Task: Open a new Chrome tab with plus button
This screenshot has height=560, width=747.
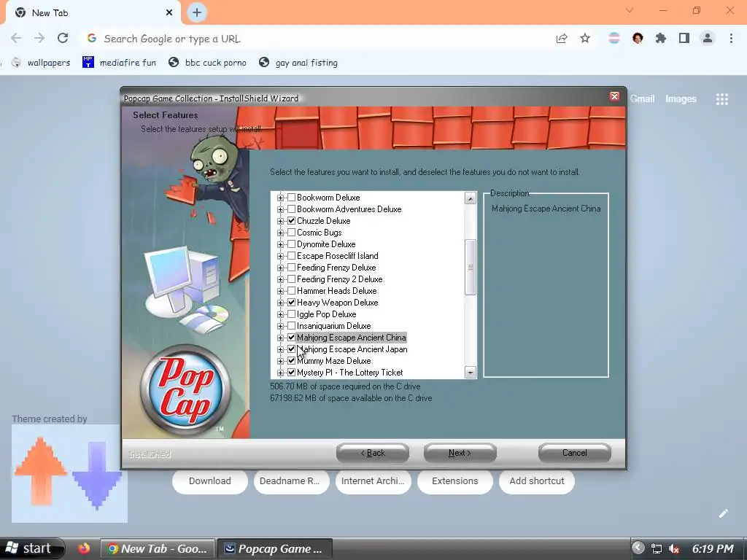Action: click(x=197, y=13)
